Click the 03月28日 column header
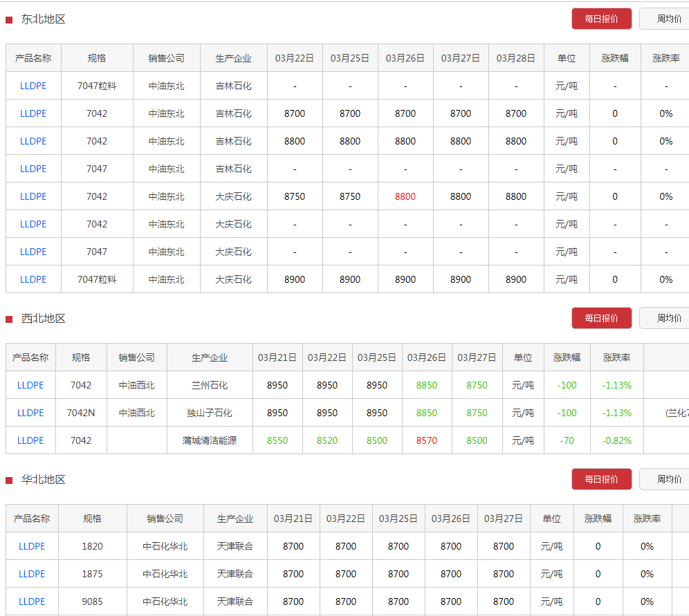 [516, 58]
